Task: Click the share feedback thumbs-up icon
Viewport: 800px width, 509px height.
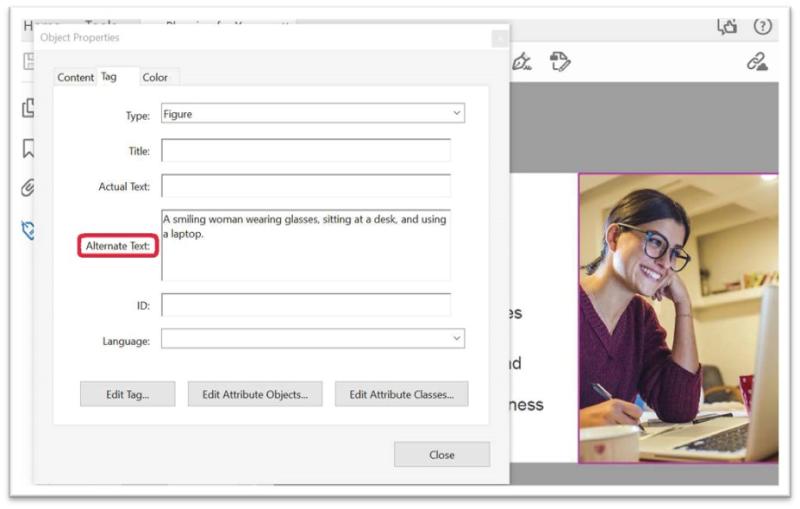Action: (x=727, y=27)
